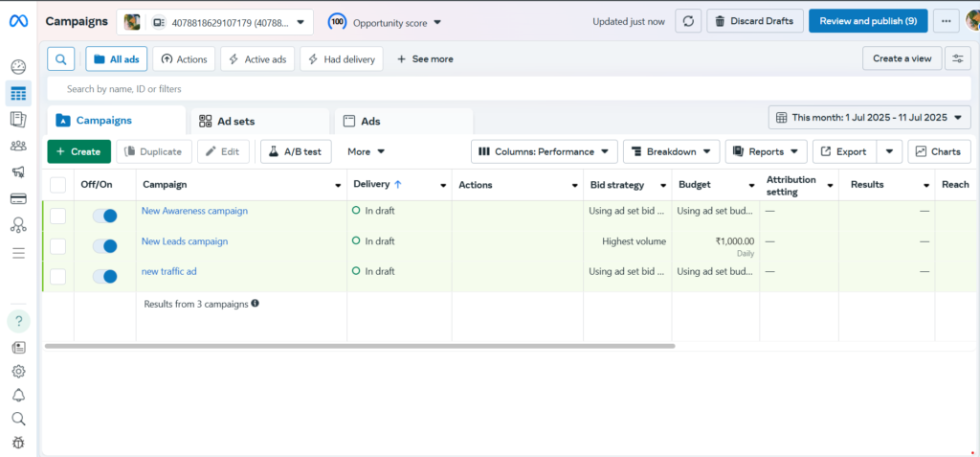Click the search magnifier filter icon
Image resolution: width=980 pixels, height=457 pixels.
click(60, 59)
